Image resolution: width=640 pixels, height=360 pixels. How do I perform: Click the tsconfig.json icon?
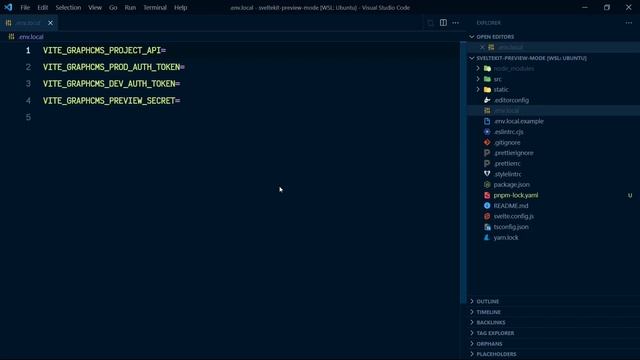point(487,227)
